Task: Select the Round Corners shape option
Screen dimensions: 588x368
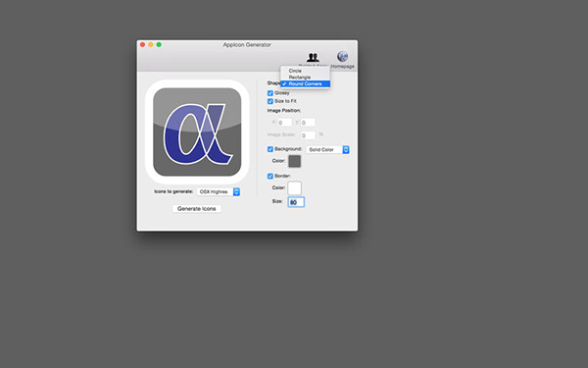Action: coord(305,83)
